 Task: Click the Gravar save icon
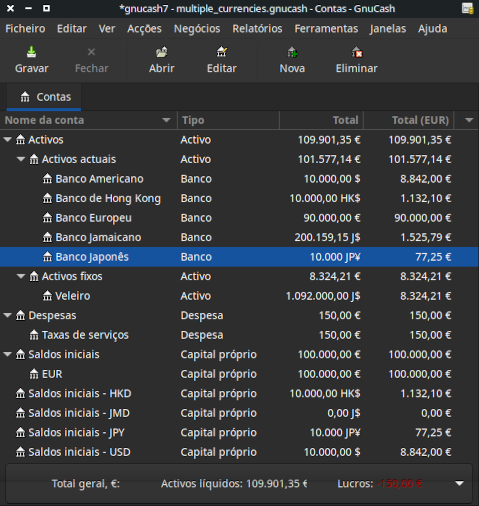[x=31, y=52]
